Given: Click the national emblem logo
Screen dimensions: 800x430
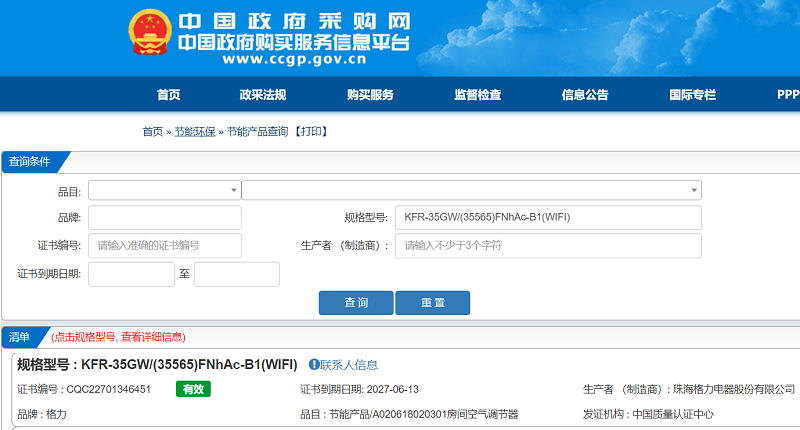Looking at the screenshot, I should tap(150, 32).
